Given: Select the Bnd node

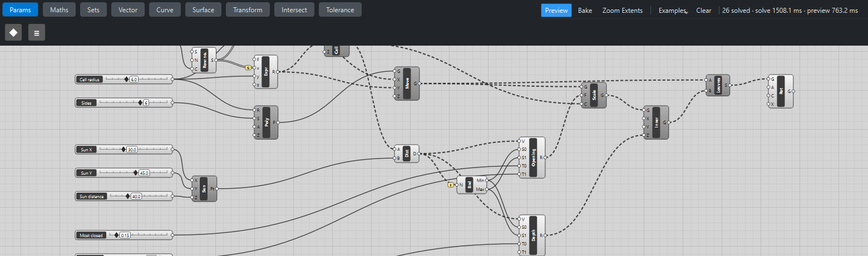Looking at the screenshot, I should 472,185.
